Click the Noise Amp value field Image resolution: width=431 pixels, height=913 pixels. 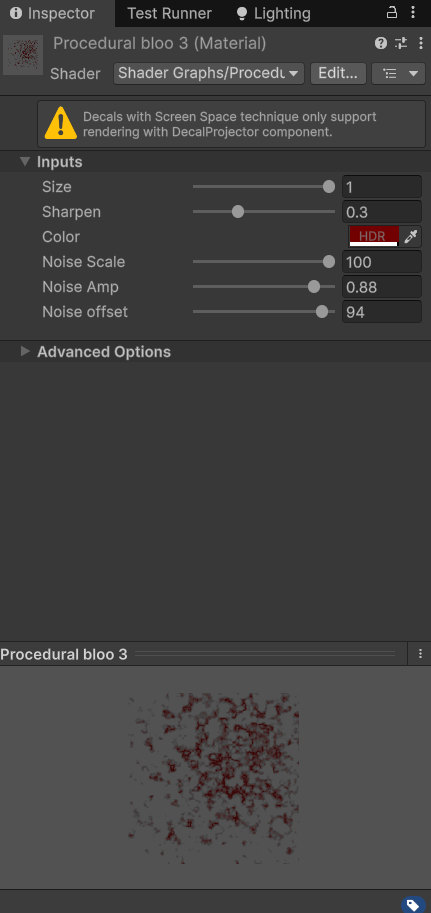click(x=381, y=287)
